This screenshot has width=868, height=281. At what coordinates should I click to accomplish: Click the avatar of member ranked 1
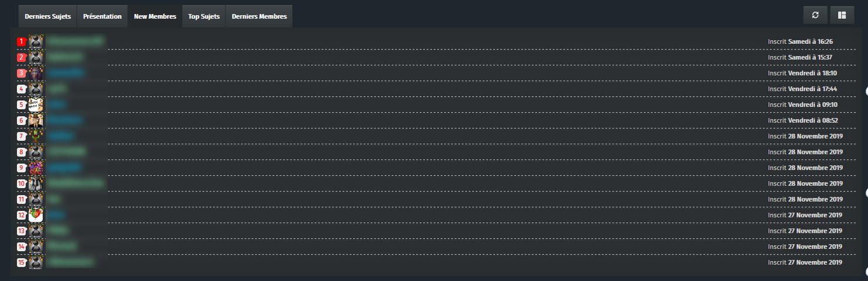coord(36,41)
